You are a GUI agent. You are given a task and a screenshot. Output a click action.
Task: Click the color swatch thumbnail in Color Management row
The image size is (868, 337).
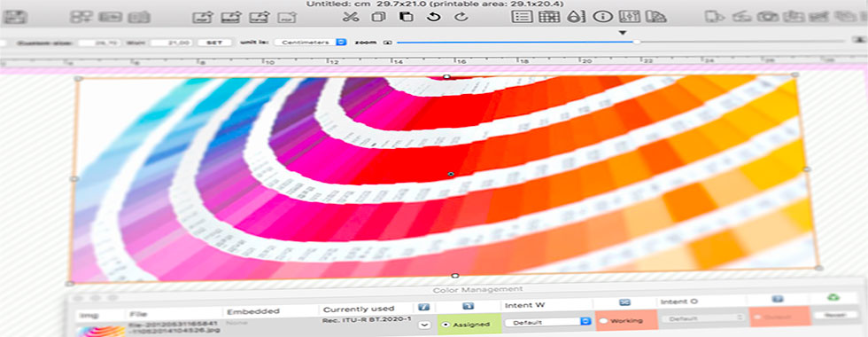click(x=102, y=332)
